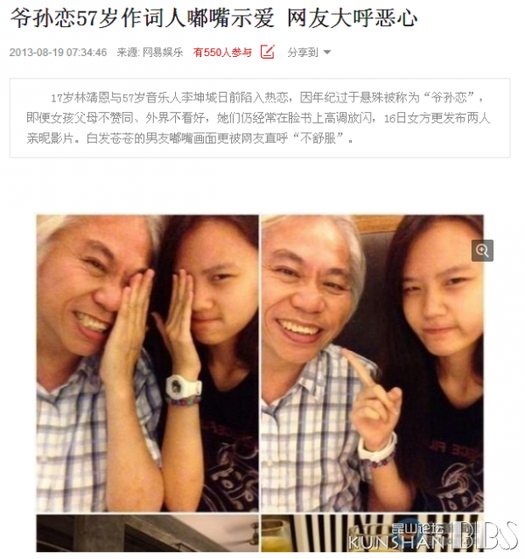This screenshot has height=559, width=525.
Task: Open the 网易娱乐 source link
Action: [163, 52]
